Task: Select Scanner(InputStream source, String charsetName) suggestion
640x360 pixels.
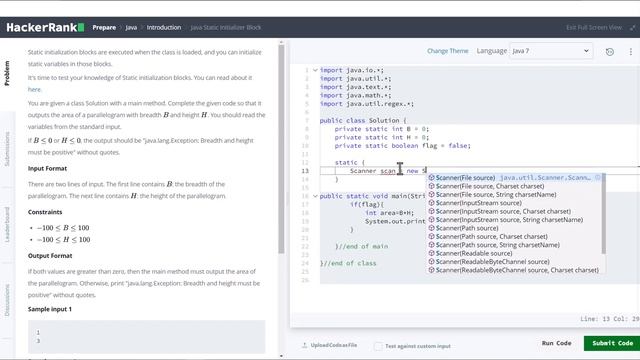Action: tap(515, 220)
